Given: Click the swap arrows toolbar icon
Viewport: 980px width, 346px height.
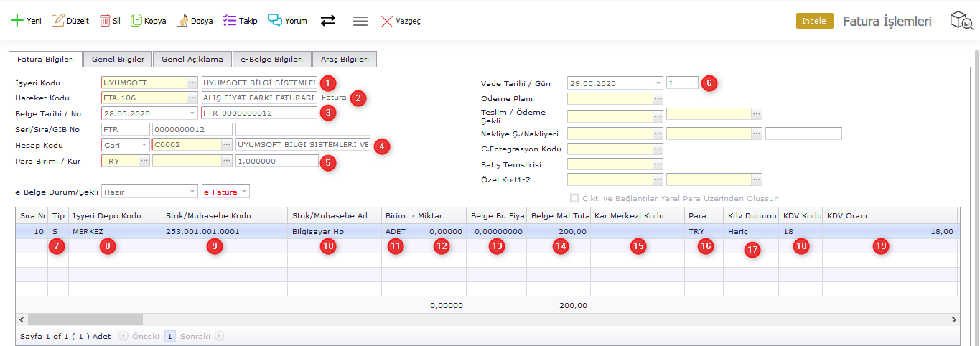Looking at the screenshot, I should [x=328, y=21].
